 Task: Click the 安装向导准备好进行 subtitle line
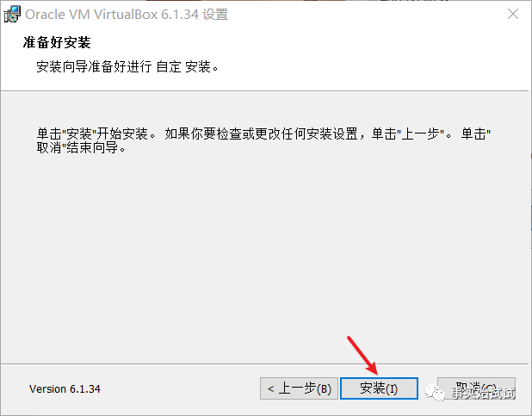[x=94, y=66]
